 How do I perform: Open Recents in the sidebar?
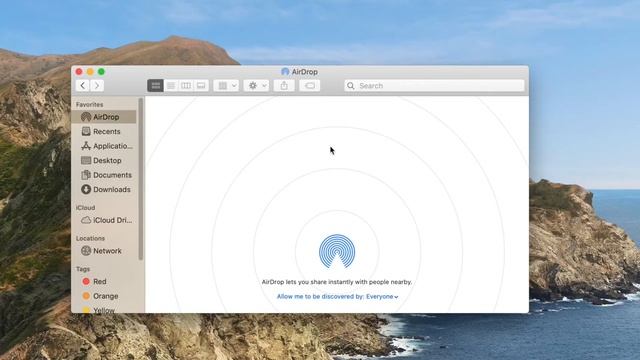pyautogui.click(x=104, y=131)
